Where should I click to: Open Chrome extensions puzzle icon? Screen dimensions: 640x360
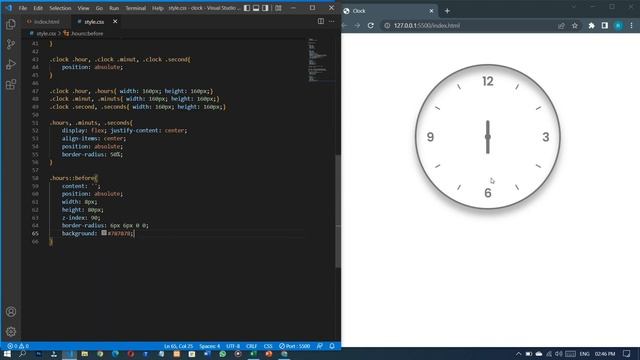[591, 26]
